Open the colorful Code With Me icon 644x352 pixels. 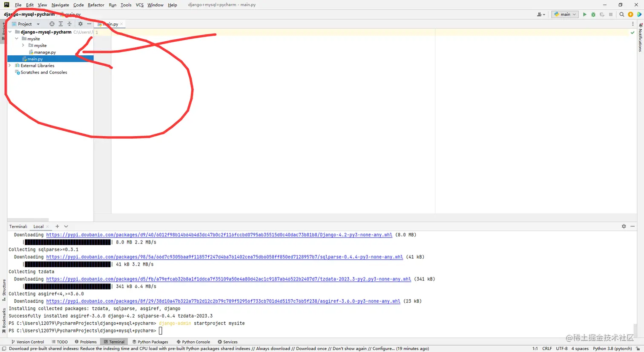coord(639,14)
